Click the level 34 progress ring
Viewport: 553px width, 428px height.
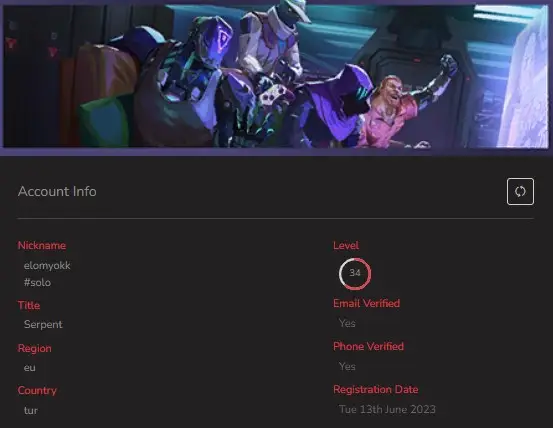click(x=355, y=274)
